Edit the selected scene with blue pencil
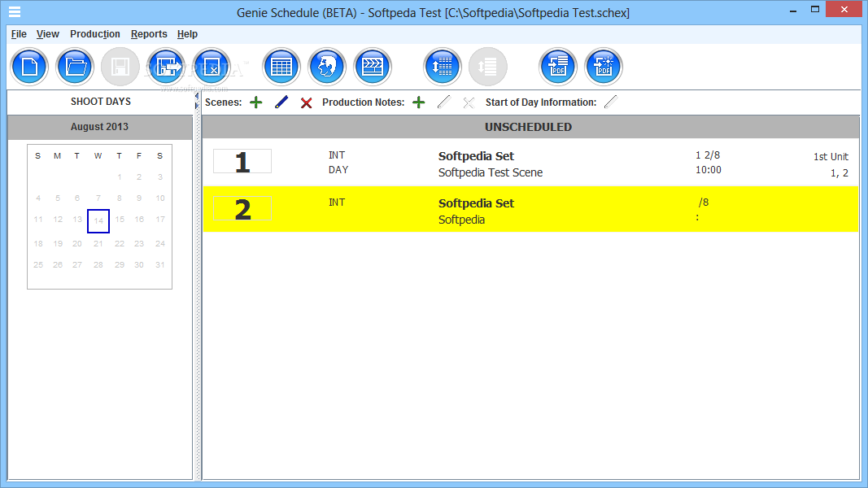Image resolution: width=868 pixels, height=488 pixels. coord(281,102)
